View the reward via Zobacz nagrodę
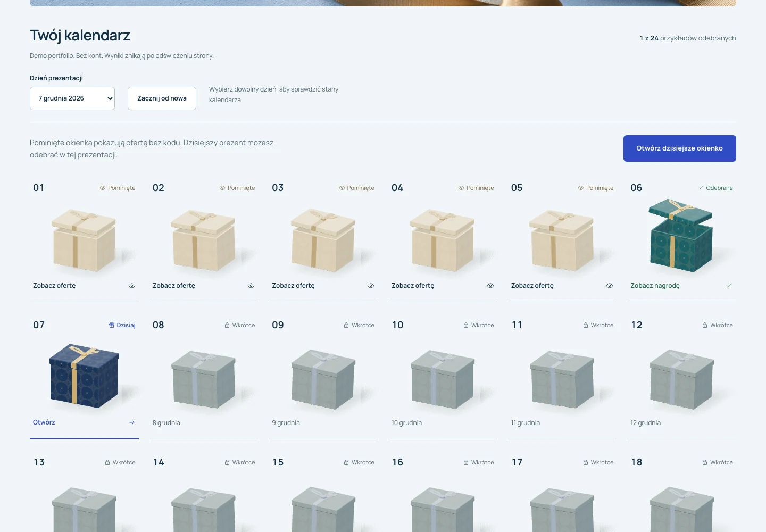Image resolution: width=766 pixels, height=532 pixels. [655, 286]
